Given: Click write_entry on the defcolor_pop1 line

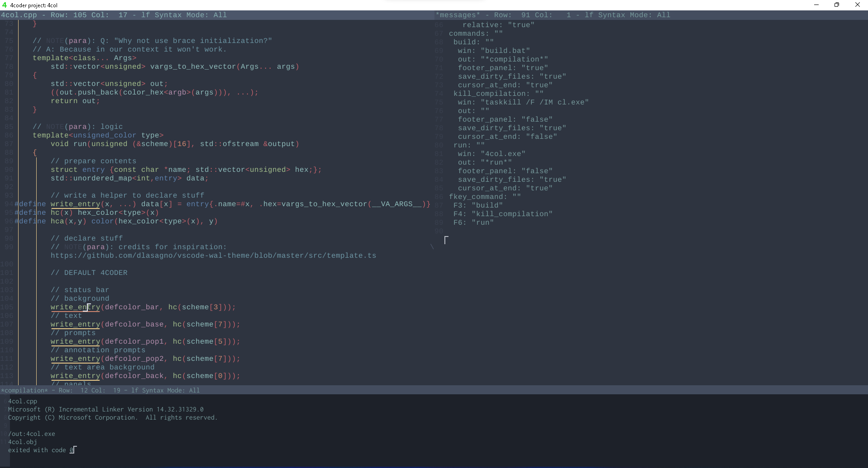Looking at the screenshot, I should (75, 341).
